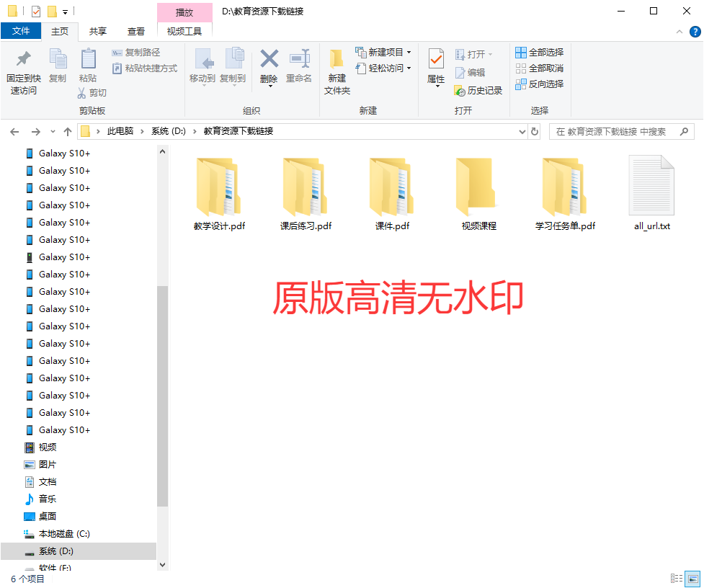This screenshot has height=588, width=704.
Task: Click the navigation pane scrollbar thumb
Action: pos(163,396)
